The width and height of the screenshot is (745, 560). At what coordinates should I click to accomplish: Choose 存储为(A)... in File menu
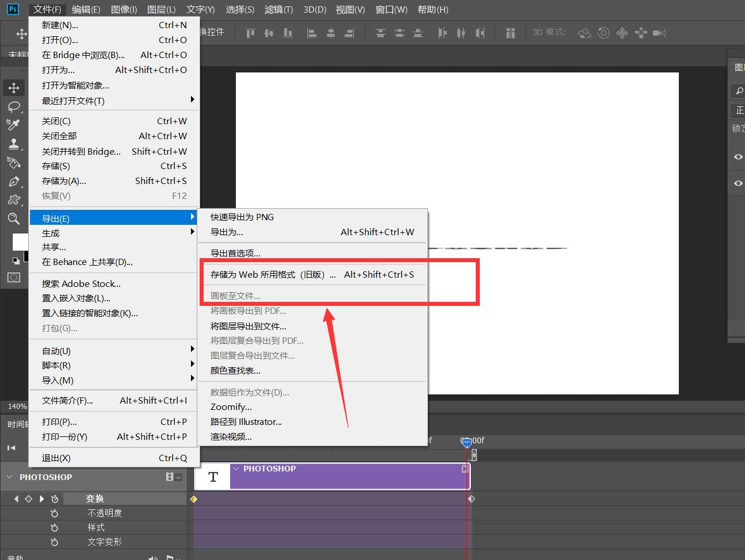click(x=114, y=181)
